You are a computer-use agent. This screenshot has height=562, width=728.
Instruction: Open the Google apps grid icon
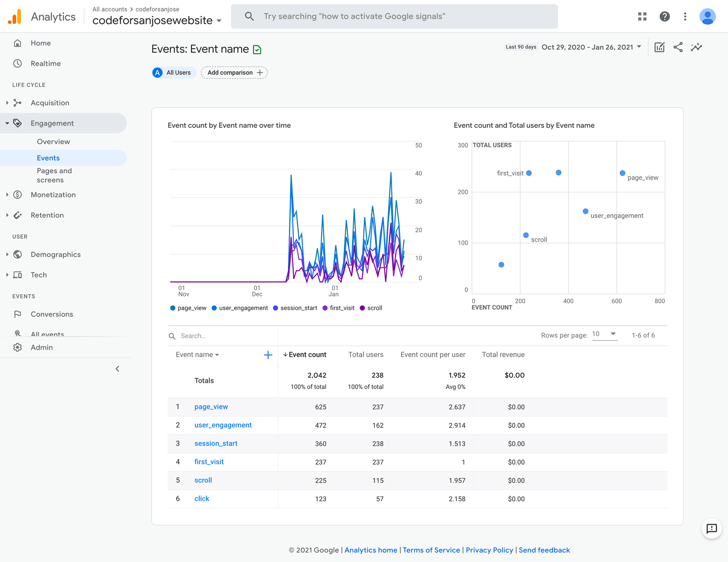click(642, 17)
